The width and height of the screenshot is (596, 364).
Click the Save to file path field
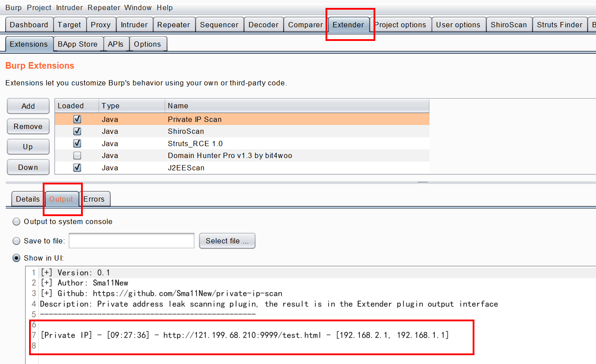point(132,241)
